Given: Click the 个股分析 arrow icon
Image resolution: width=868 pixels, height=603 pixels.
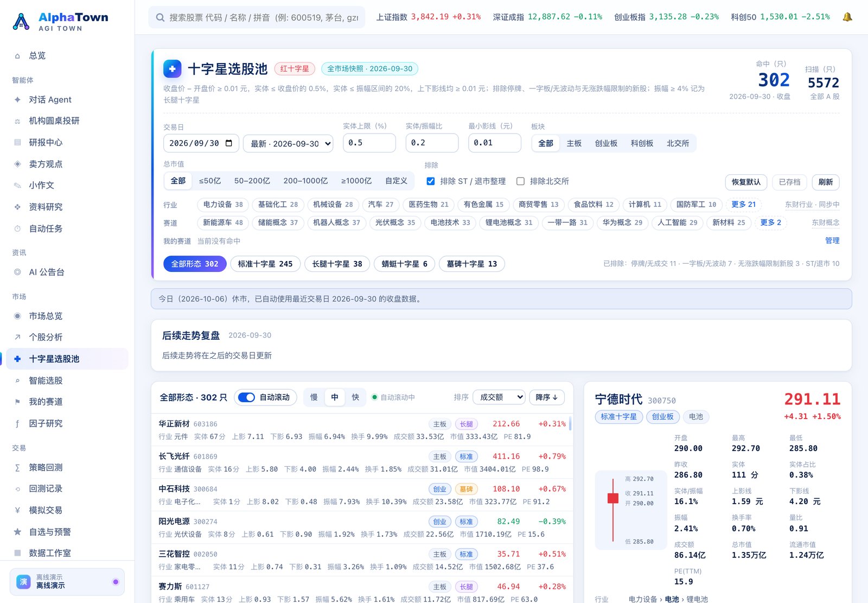Looking at the screenshot, I should pyautogui.click(x=17, y=337).
